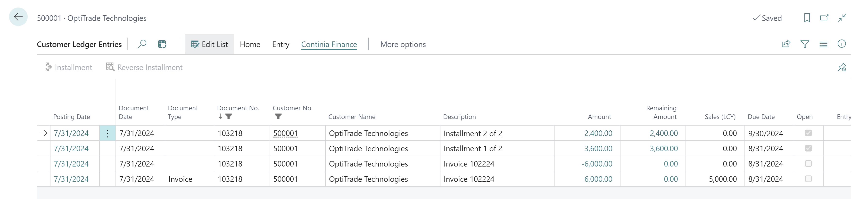Click the Customer Ledger Entries page caption
The height and width of the screenshot is (199, 868).
click(79, 44)
